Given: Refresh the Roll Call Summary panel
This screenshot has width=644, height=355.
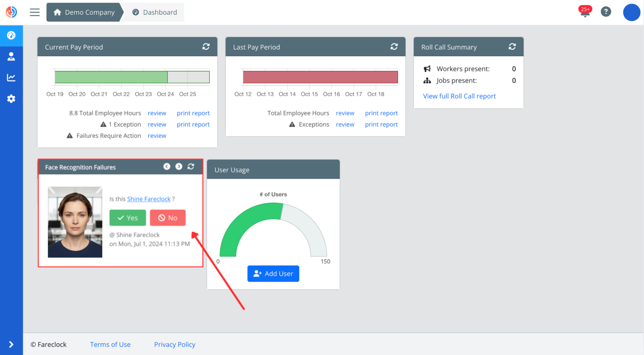Looking at the screenshot, I should coord(512,47).
